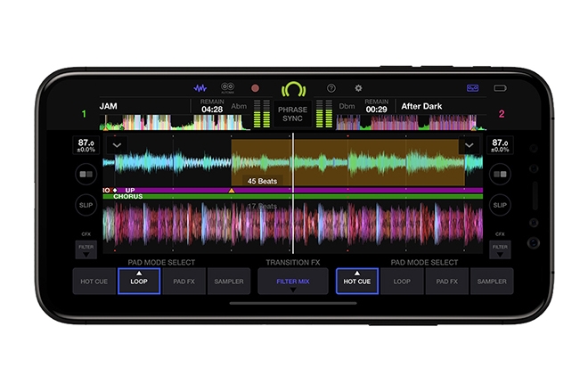Tap the Abm key label
Screen dimensions: 588x392
point(239,106)
